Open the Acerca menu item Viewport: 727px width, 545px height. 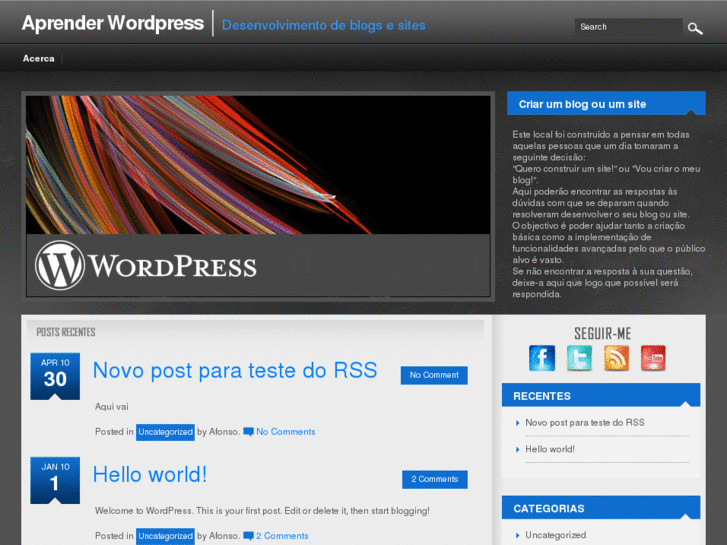(39, 59)
